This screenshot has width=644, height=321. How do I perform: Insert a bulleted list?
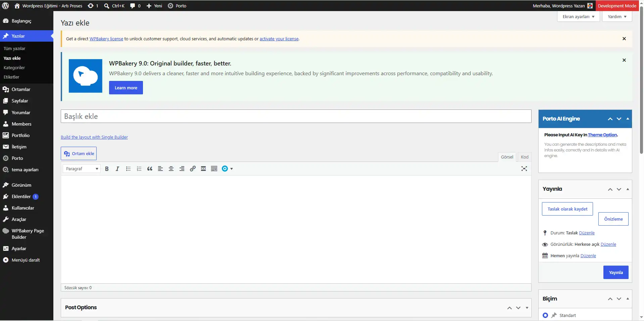(128, 169)
